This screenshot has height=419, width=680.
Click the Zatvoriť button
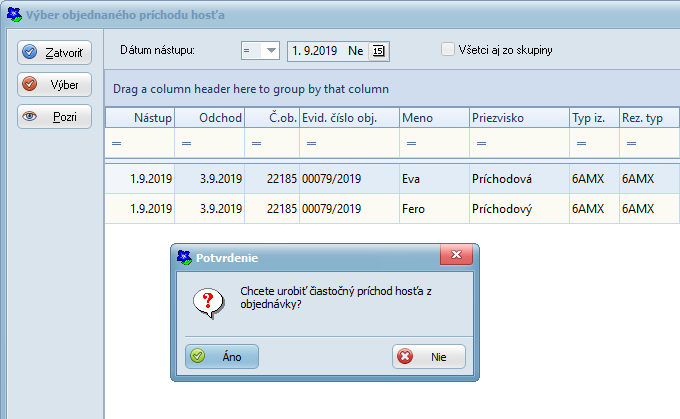point(55,51)
